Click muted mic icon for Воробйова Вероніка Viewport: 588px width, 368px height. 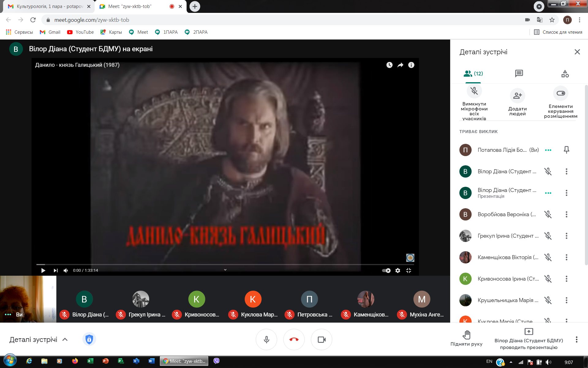point(548,214)
